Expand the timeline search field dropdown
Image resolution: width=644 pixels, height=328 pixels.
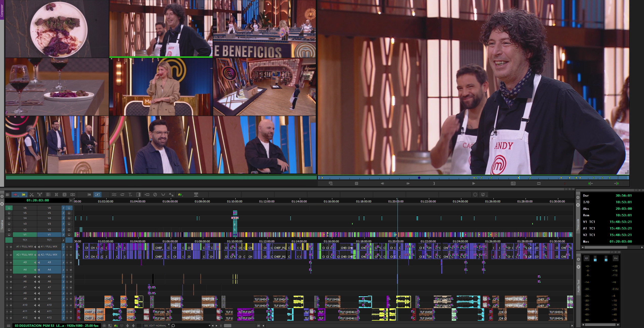pos(210,325)
